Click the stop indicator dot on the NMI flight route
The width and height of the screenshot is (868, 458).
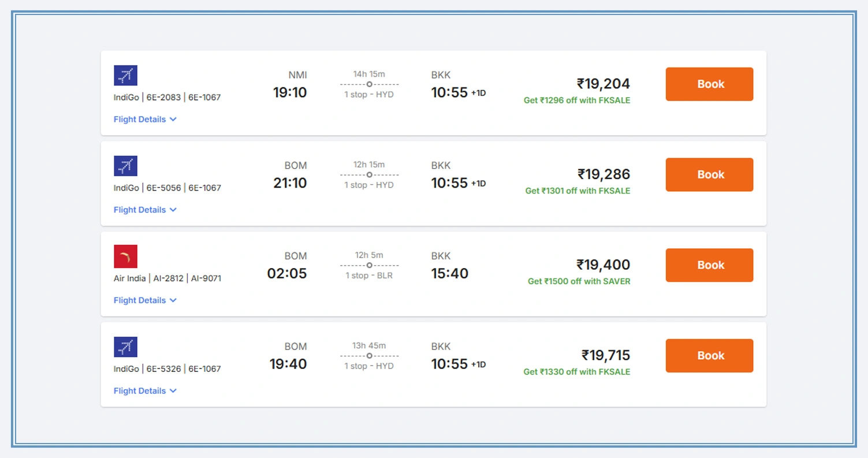(x=370, y=84)
